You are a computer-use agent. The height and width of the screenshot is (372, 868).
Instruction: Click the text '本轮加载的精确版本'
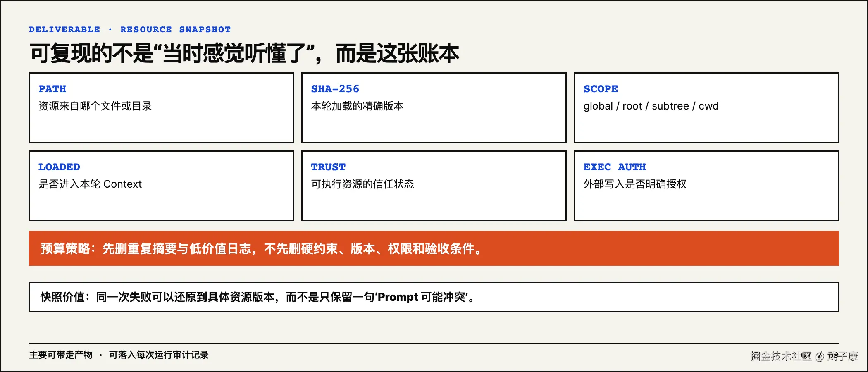coord(358,106)
